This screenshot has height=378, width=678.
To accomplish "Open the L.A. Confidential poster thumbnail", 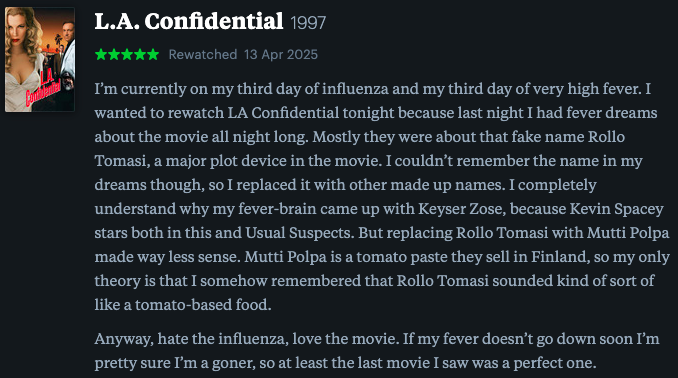I will 40,60.
